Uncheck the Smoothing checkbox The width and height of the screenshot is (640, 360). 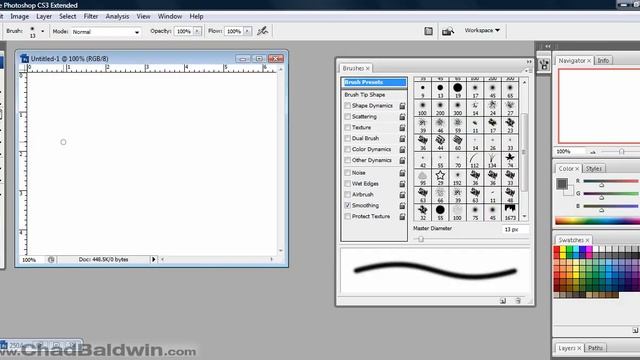[x=347, y=206]
